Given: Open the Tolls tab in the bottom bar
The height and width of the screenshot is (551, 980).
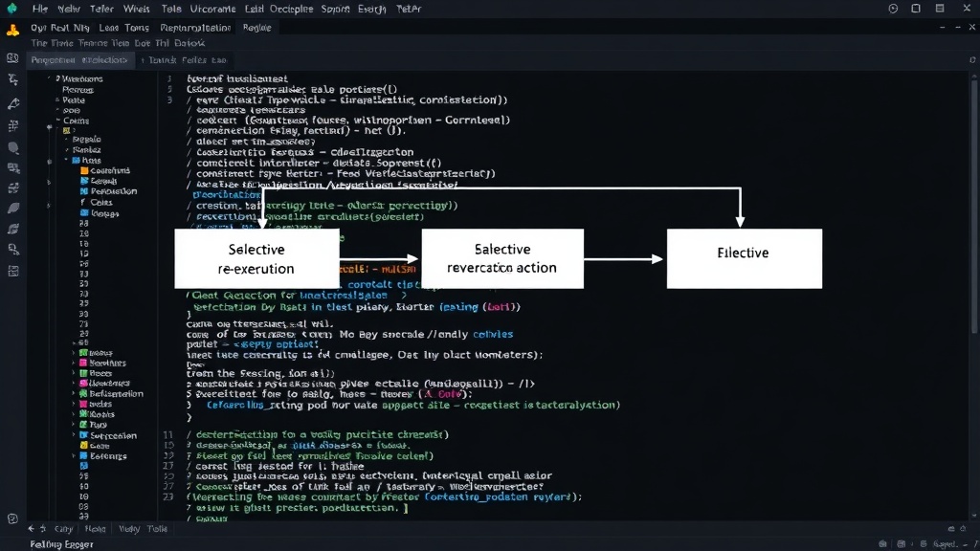Looking at the screenshot, I should (x=158, y=528).
